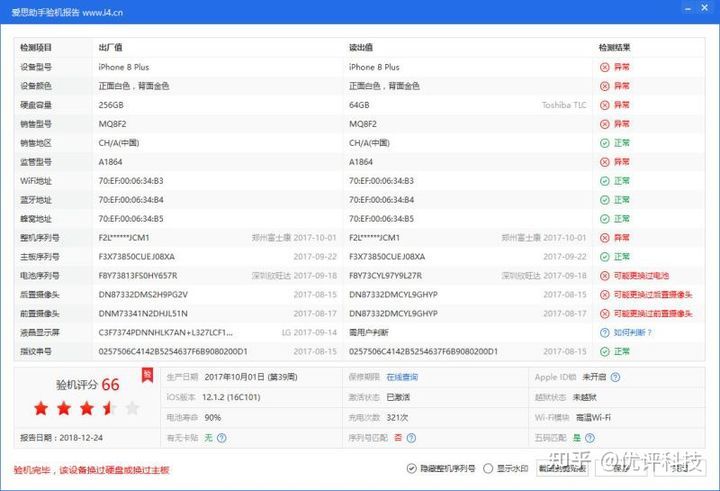The height and width of the screenshot is (491, 720).
Task: Open the help icon beside 序列号匹配
Action: tap(412, 436)
